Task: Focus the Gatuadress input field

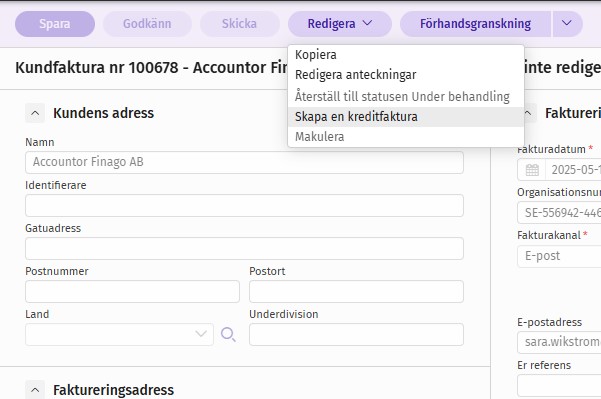Action: tap(245, 248)
